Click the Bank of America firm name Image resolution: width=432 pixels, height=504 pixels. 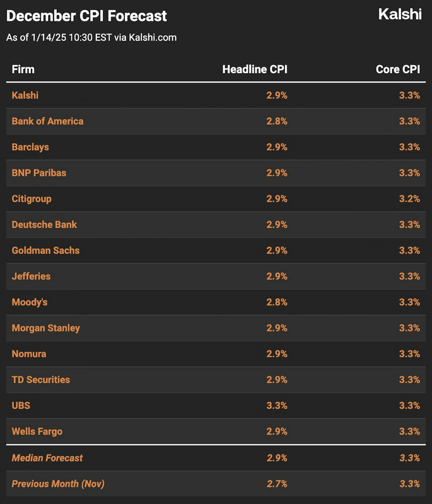[47, 121]
